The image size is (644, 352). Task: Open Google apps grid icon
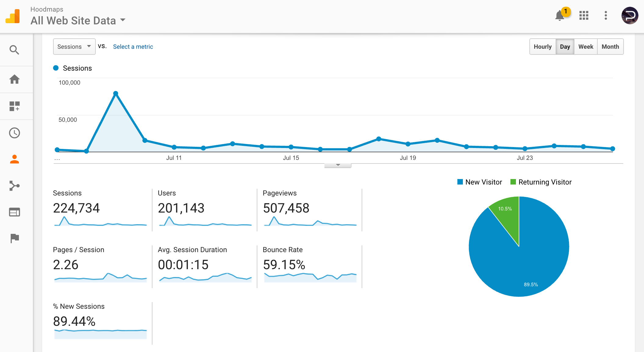click(x=584, y=15)
